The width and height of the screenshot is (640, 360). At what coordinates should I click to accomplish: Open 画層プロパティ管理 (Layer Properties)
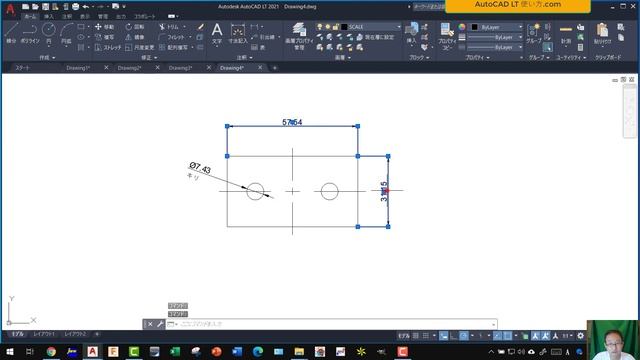299,36
